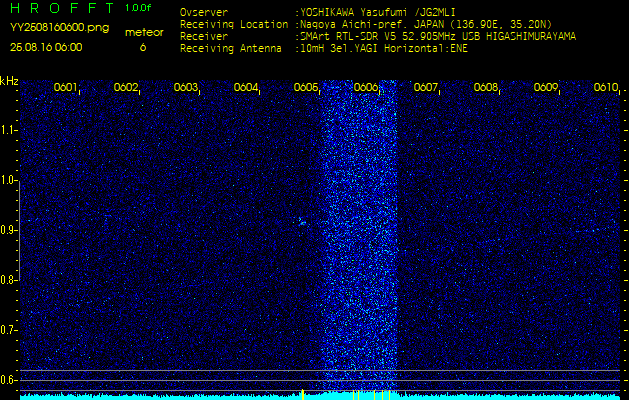
Task: Click the cyan signal level strip at the bottom
Action: pos(320,396)
